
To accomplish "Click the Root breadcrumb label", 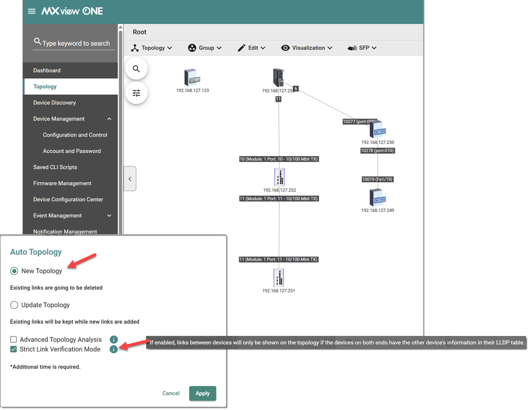I will 139,32.
